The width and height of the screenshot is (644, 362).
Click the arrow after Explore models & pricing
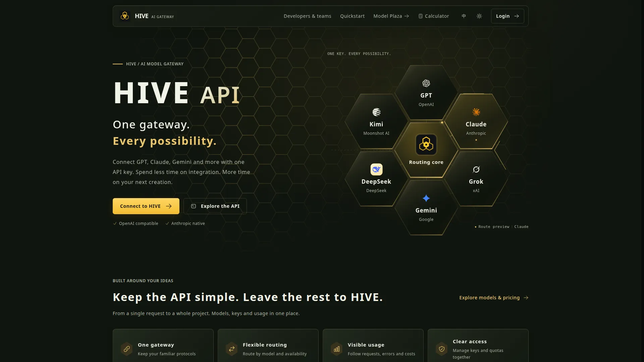526,298
